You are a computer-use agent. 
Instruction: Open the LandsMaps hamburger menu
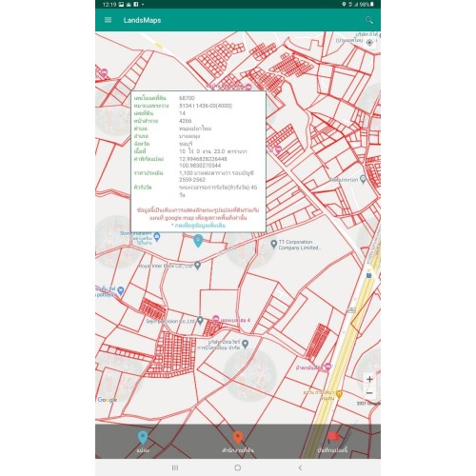108,20
